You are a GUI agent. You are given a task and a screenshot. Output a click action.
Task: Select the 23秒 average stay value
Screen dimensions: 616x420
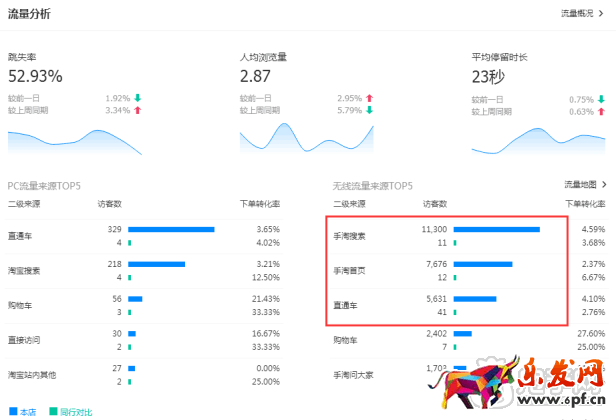coord(488,77)
